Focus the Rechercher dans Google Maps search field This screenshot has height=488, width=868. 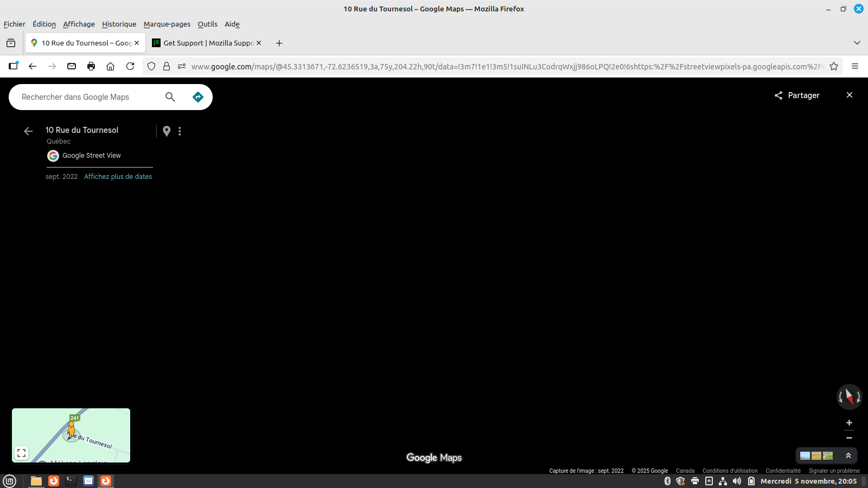[90, 97]
